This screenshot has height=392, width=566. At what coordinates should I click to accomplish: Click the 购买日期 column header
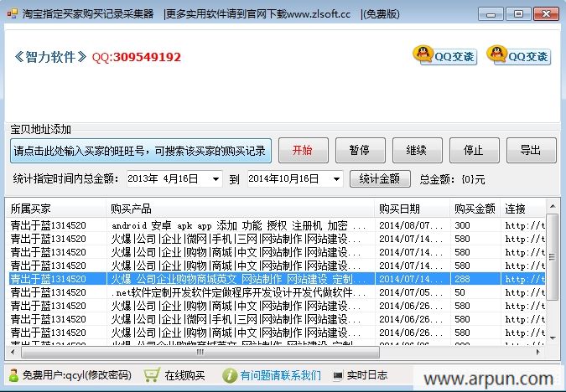[413, 209]
